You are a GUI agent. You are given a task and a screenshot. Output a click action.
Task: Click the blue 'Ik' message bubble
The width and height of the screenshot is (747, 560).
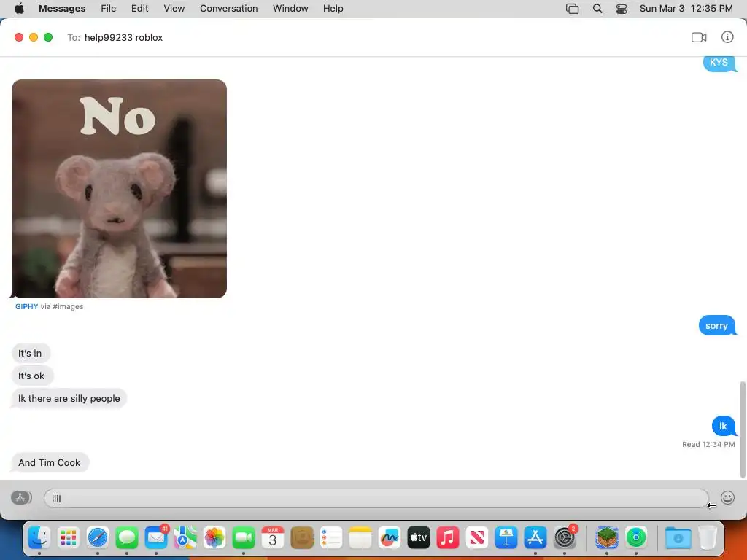(723, 426)
